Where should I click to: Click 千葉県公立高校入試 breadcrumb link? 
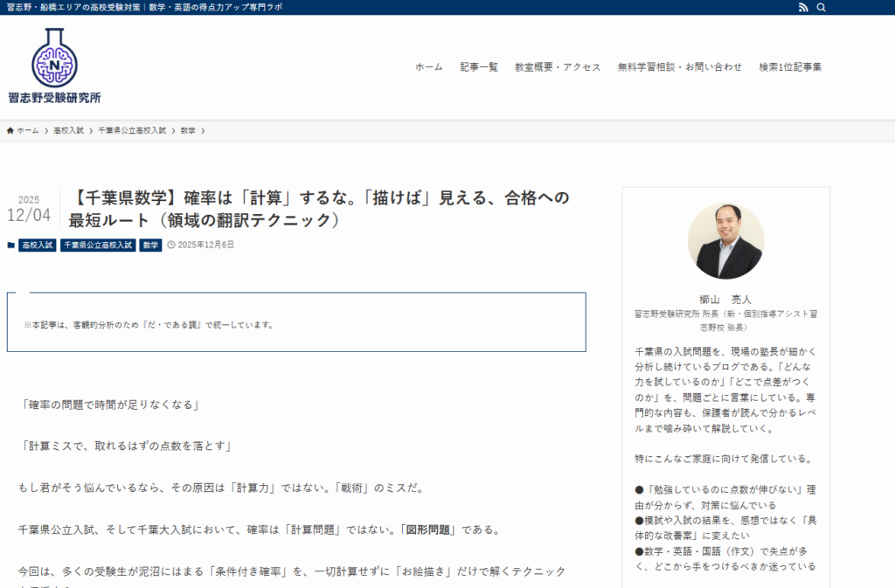coord(132,130)
